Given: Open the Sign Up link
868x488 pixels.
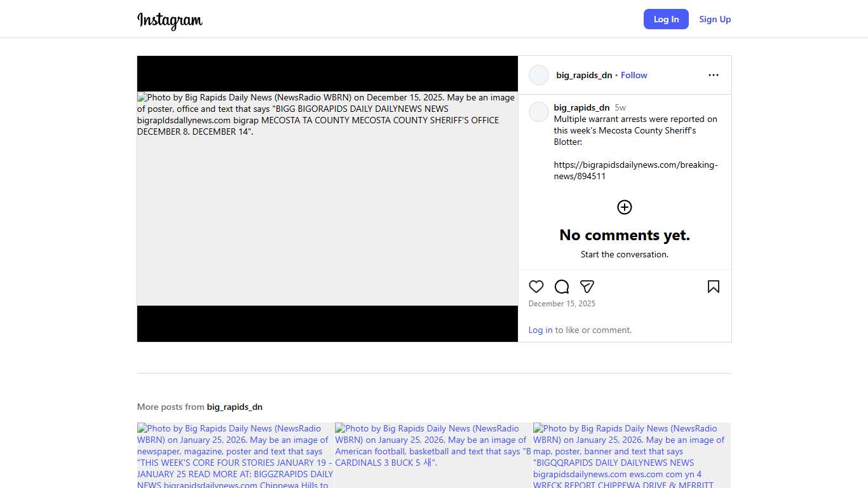Looking at the screenshot, I should pos(715,19).
